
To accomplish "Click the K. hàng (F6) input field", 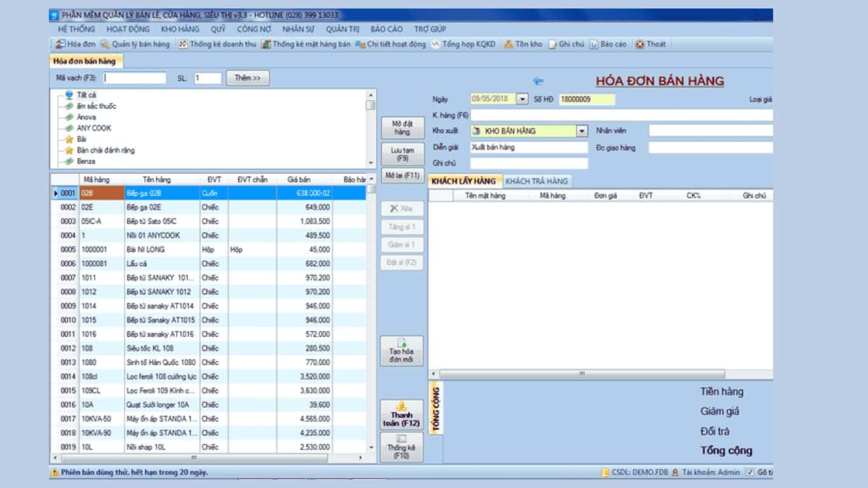I will (x=621, y=115).
